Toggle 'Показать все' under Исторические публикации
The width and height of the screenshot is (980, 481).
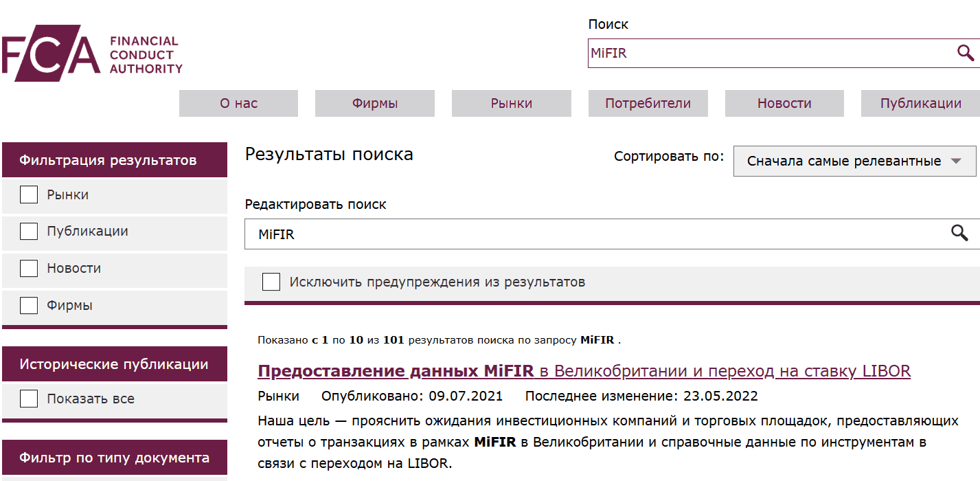point(28,398)
